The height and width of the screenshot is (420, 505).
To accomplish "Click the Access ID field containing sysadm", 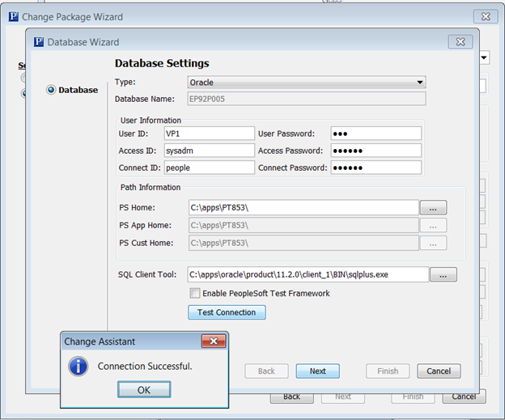I will [210, 151].
